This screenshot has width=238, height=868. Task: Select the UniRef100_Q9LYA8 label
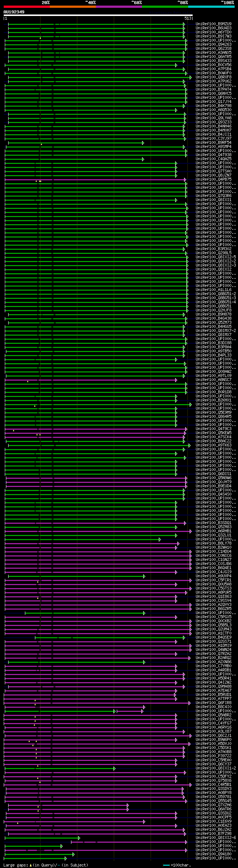[x=213, y=118]
